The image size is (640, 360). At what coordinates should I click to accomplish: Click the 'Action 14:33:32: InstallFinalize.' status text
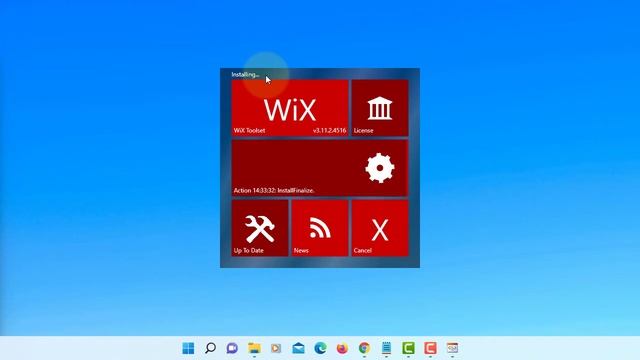pos(274,191)
